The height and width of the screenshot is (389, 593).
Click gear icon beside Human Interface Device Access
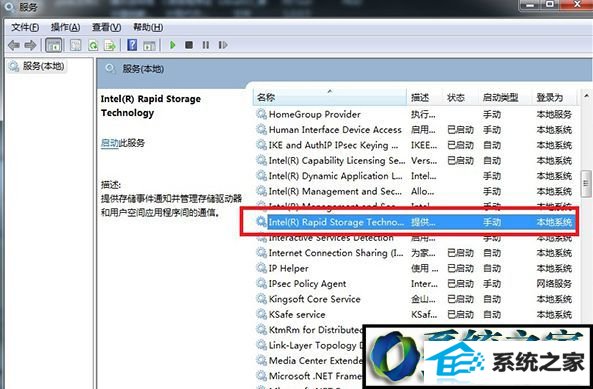(x=261, y=130)
